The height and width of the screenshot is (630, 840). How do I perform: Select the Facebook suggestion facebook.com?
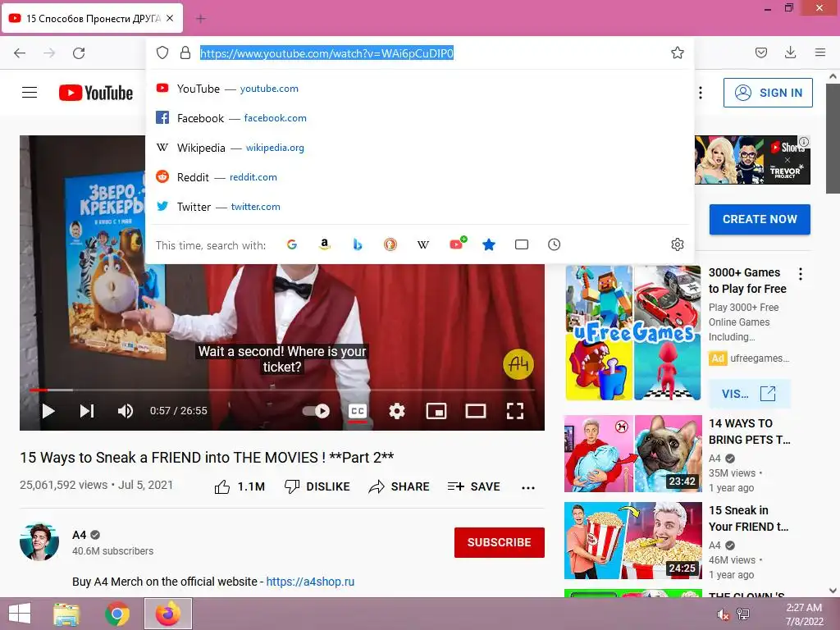coord(419,118)
